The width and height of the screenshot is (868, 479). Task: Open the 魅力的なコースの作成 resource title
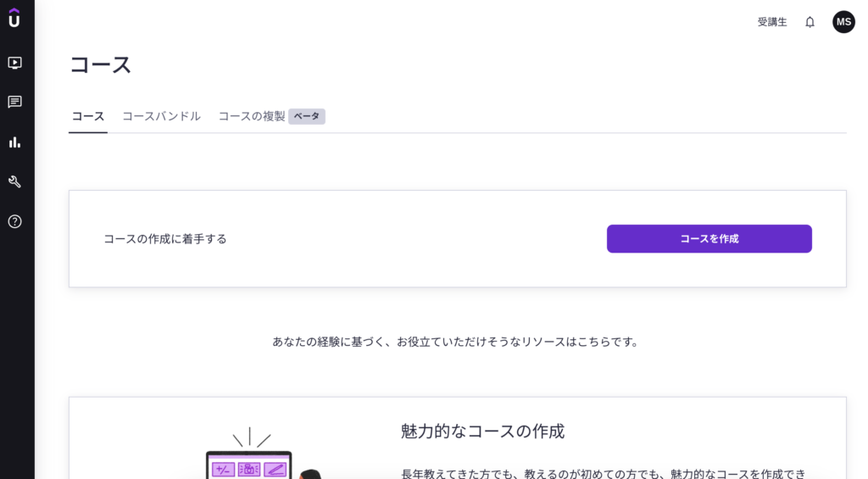(482, 432)
